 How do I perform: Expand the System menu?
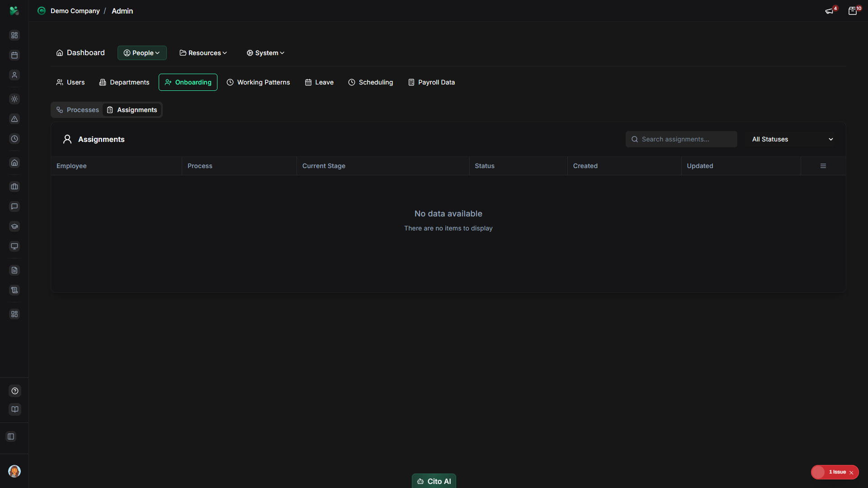pyautogui.click(x=265, y=53)
